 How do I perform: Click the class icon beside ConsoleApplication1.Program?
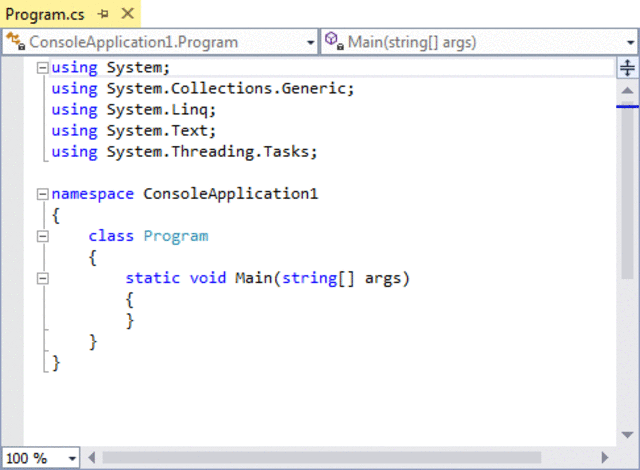[16, 42]
